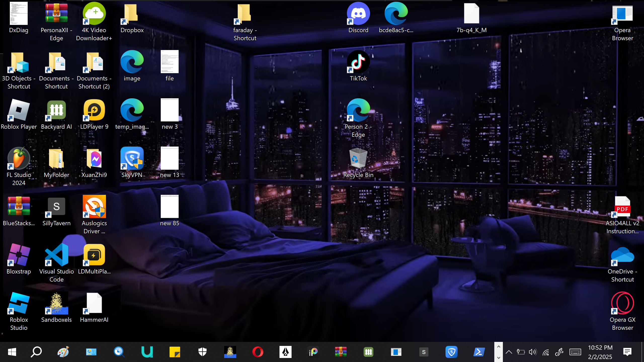Click the taskbar search magnifier
The height and width of the screenshot is (362, 644).
pyautogui.click(x=36, y=352)
